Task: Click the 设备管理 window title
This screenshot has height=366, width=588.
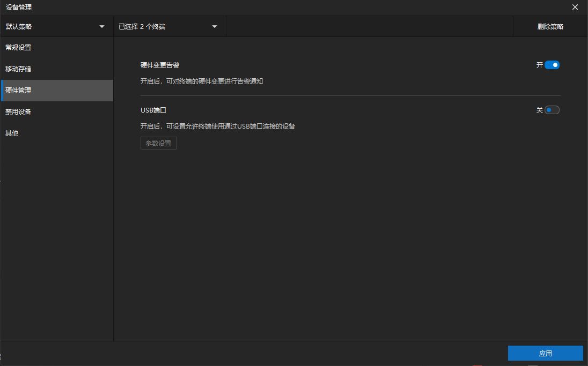Action: point(19,7)
